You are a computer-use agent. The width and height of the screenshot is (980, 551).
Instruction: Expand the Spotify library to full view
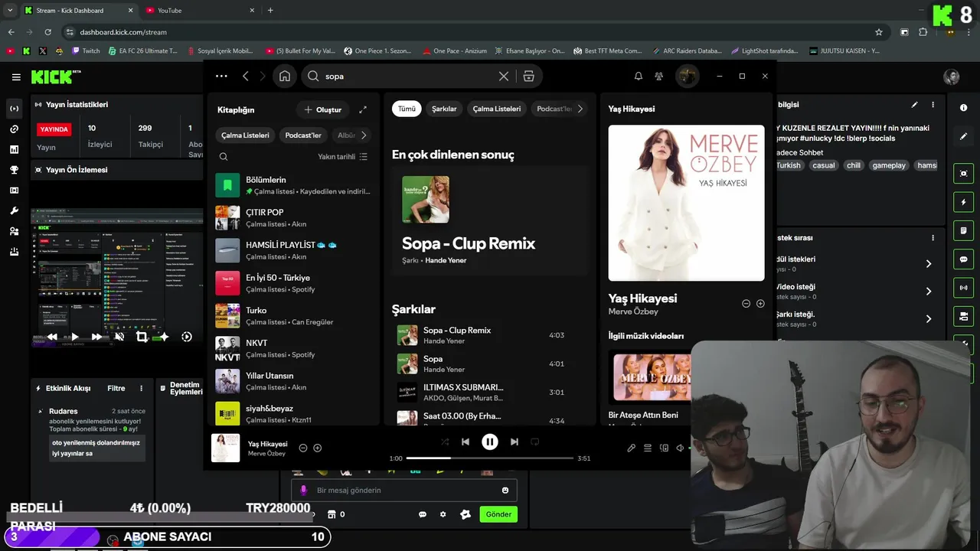point(363,109)
